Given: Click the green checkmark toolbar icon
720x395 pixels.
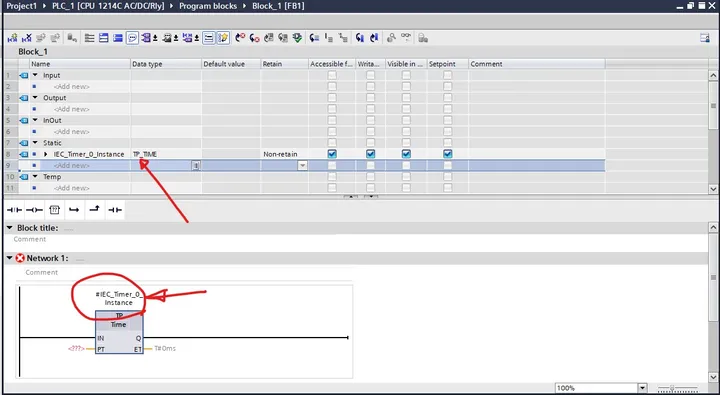Looking at the screenshot, I should tap(298, 38).
